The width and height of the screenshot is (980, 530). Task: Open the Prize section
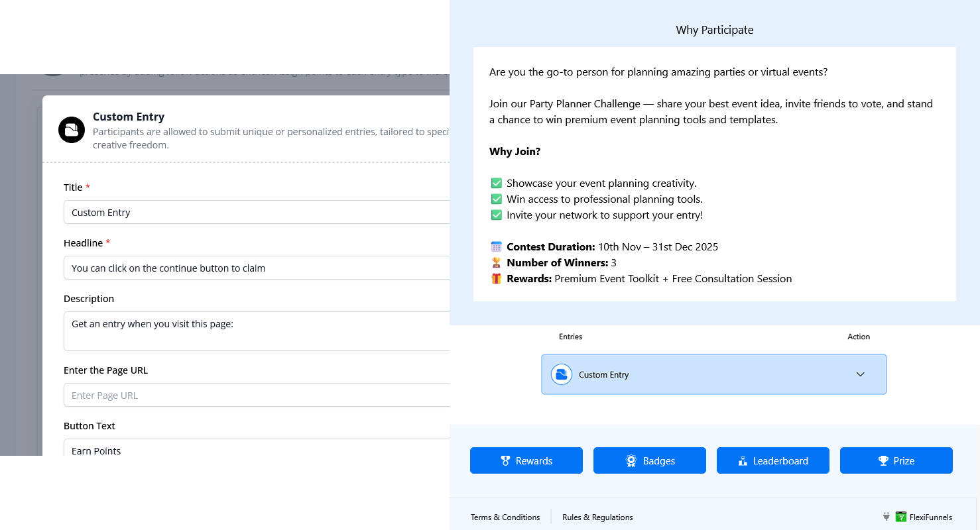tap(896, 460)
